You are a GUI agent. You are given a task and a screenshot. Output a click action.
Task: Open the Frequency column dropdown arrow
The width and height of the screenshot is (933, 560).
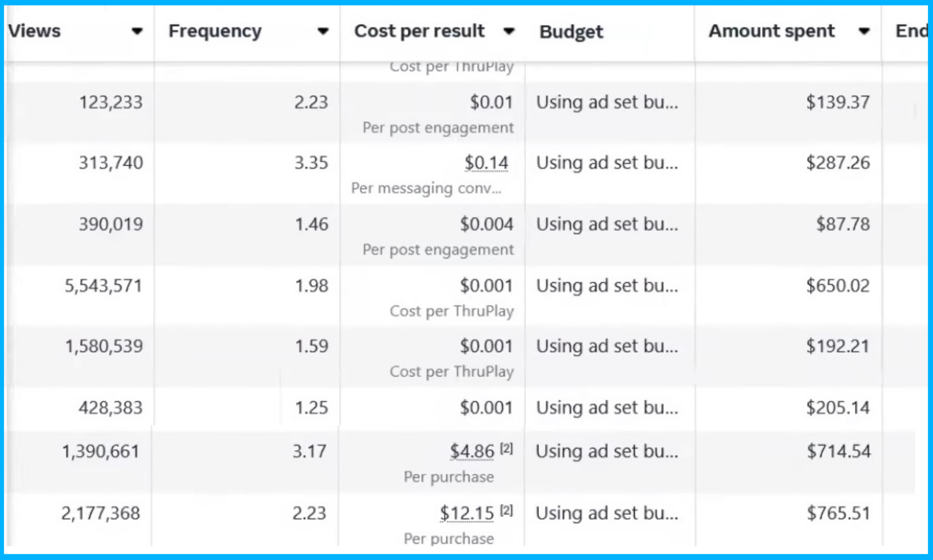(x=323, y=31)
